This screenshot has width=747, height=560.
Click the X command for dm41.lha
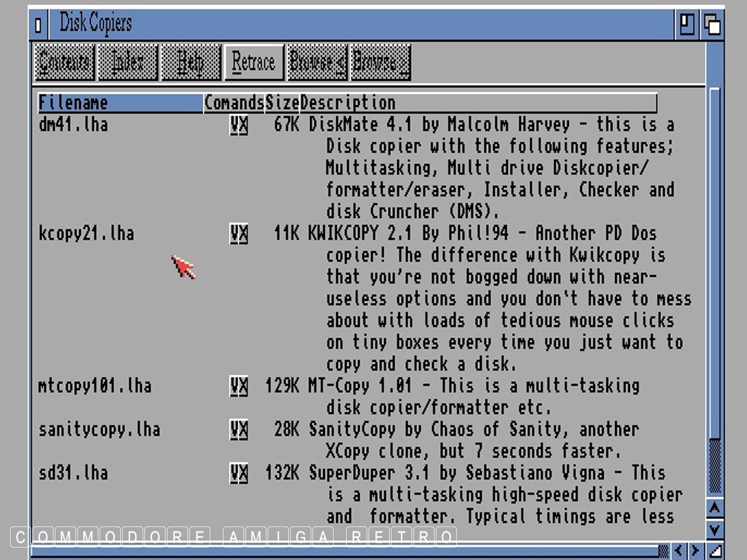click(243, 125)
